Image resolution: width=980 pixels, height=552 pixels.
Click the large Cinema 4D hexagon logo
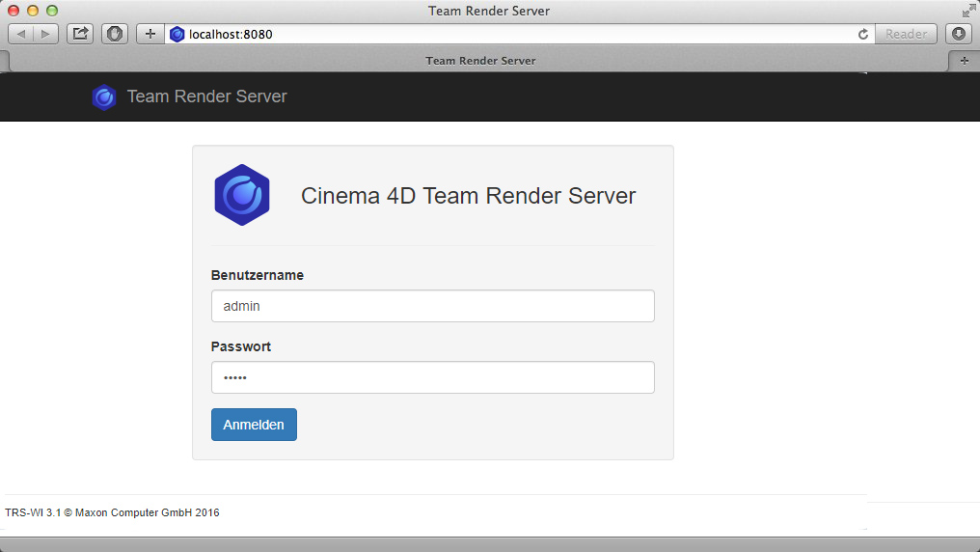point(241,195)
